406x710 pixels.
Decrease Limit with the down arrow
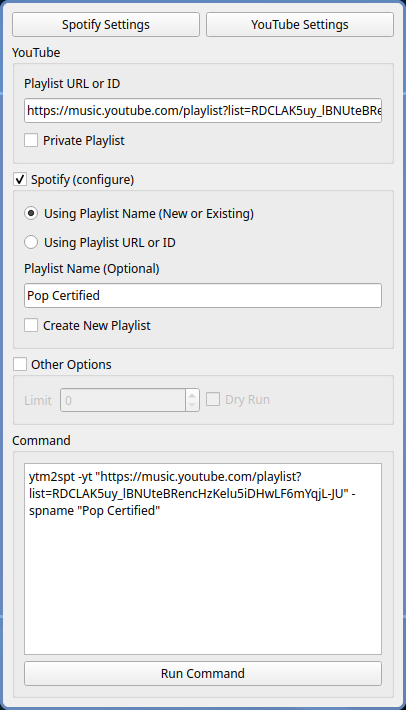click(192, 406)
